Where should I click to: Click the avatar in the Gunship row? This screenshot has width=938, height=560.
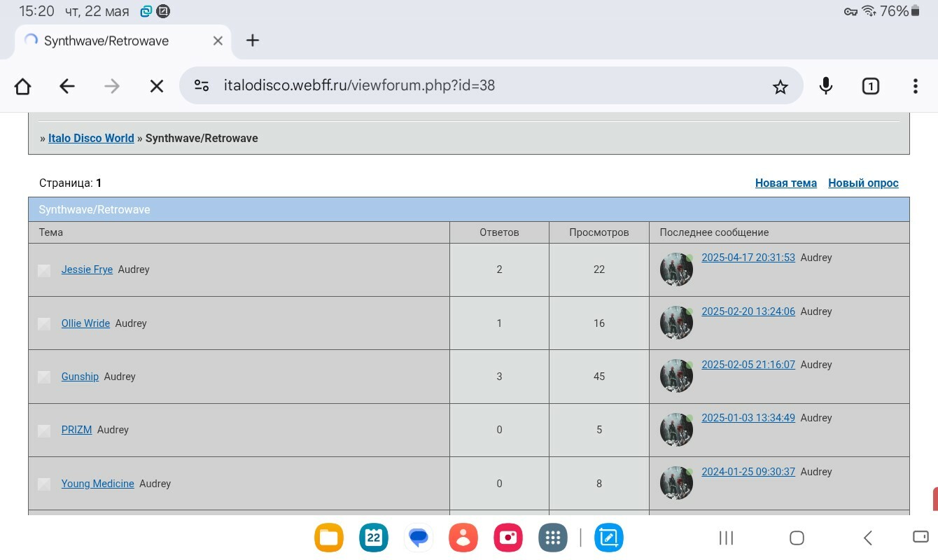pyautogui.click(x=676, y=376)
